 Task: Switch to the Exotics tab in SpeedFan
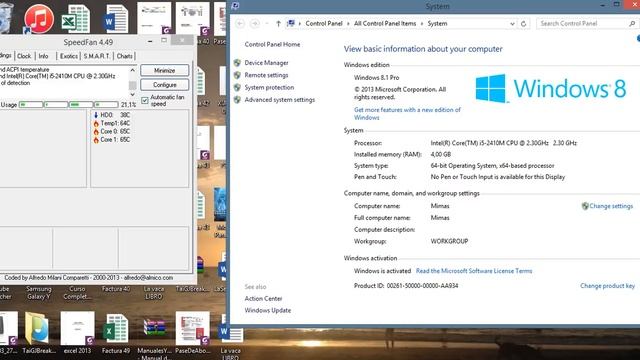point(69,56)
